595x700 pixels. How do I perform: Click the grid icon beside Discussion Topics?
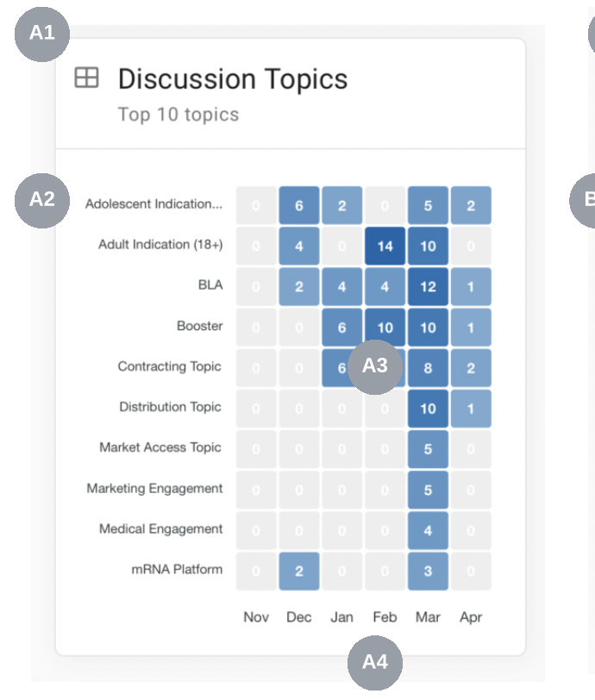coord(86,78)
